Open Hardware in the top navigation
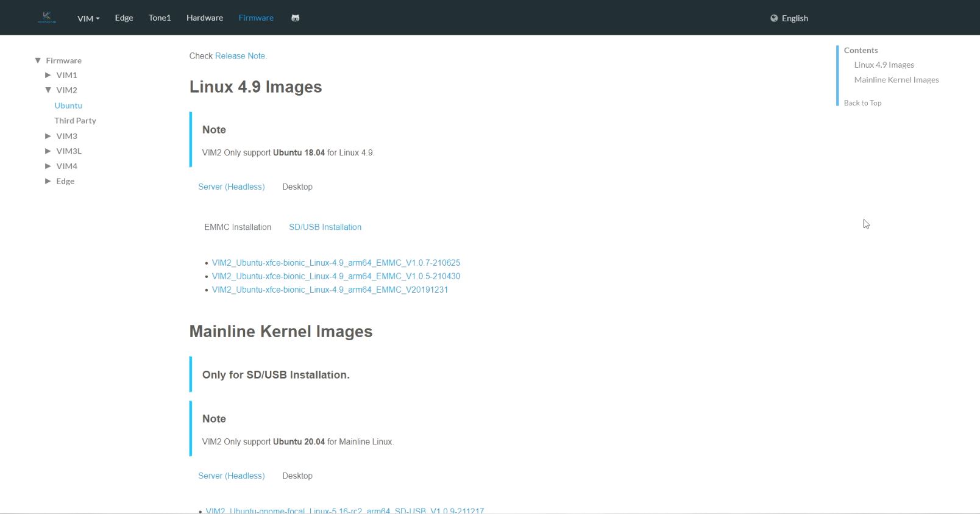 [x=204, y=18]
